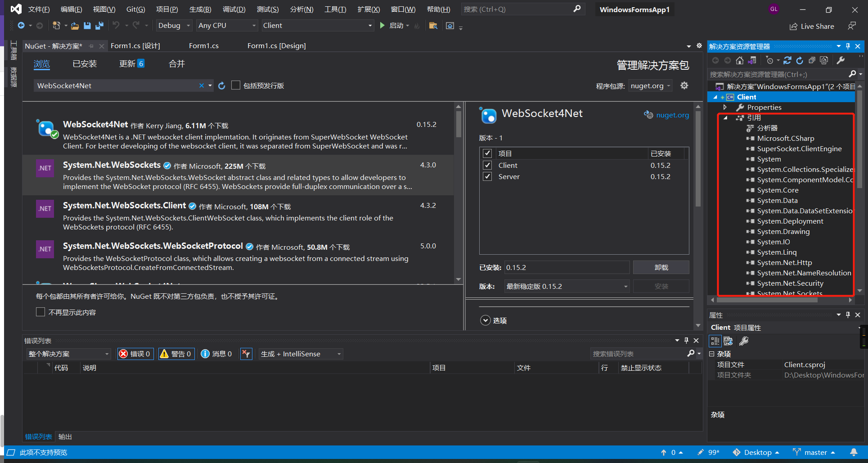Click the home icon in Solution Explorer

point(740,60)
